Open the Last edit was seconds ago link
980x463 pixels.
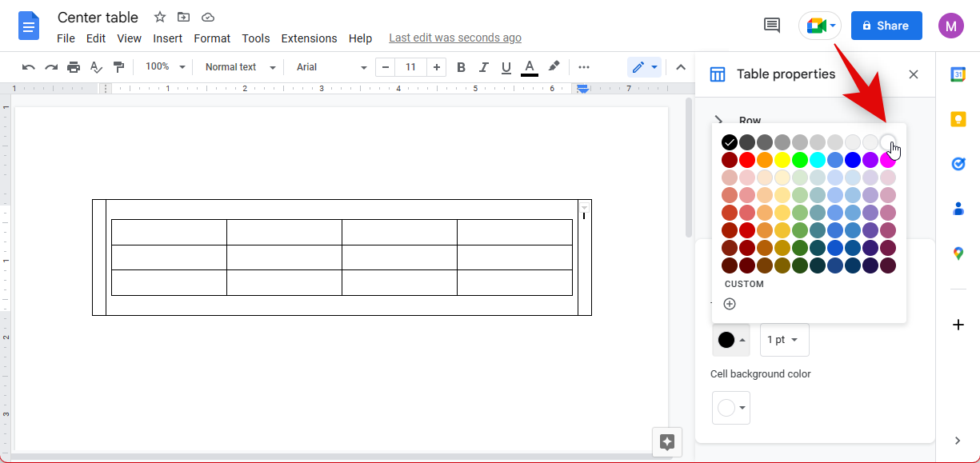point(454,38)
